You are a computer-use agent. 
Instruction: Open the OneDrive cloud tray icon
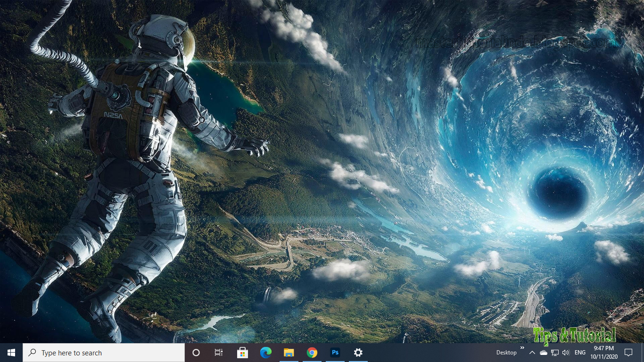pyautogui.click(x=544, y=353)
